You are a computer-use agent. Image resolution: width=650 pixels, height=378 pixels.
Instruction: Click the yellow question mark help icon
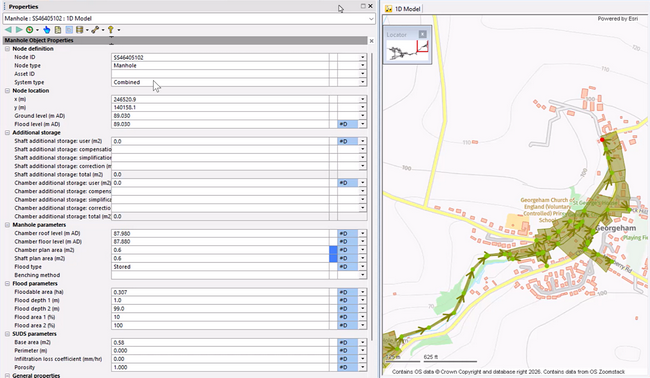111,30
